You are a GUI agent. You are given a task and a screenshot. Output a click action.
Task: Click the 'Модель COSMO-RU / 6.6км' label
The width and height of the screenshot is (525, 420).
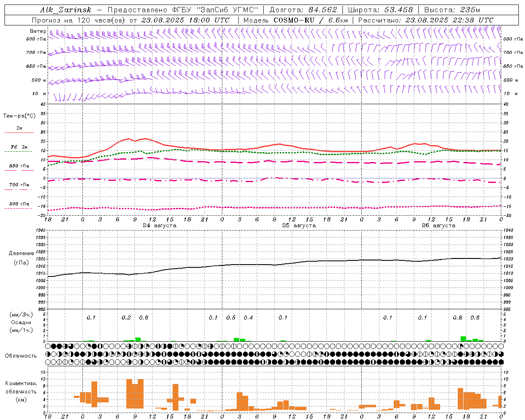(x=296, y=20)
